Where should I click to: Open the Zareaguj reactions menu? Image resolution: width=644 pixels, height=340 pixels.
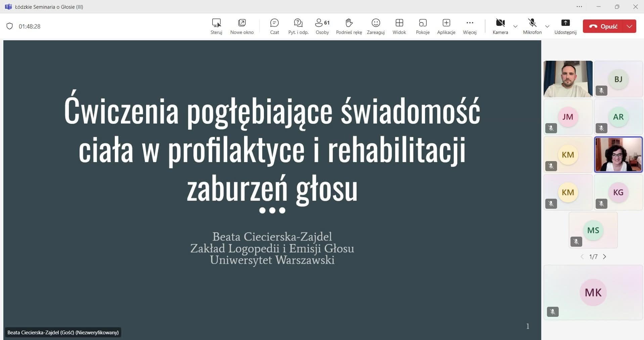tap(375, 26)
